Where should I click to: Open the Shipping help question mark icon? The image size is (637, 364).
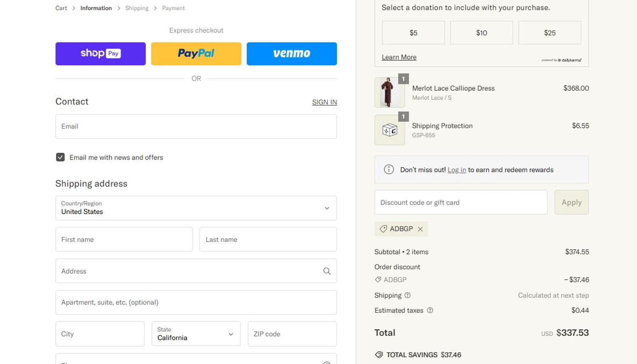pos(408,295)
